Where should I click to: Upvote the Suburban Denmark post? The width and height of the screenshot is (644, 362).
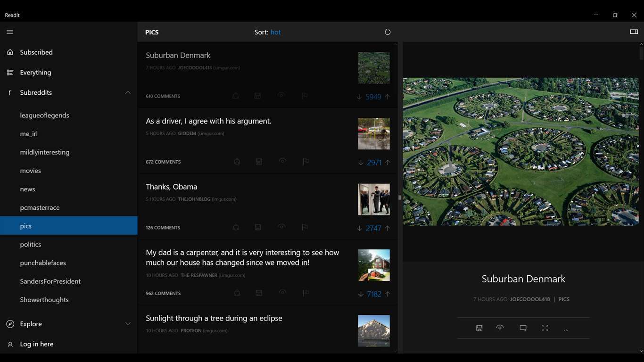[388, 97]
